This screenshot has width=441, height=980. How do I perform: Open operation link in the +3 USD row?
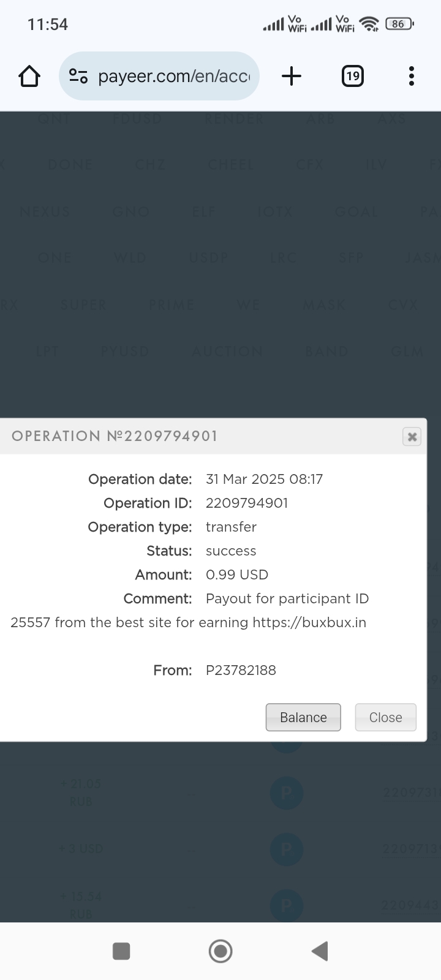point(412,849)
